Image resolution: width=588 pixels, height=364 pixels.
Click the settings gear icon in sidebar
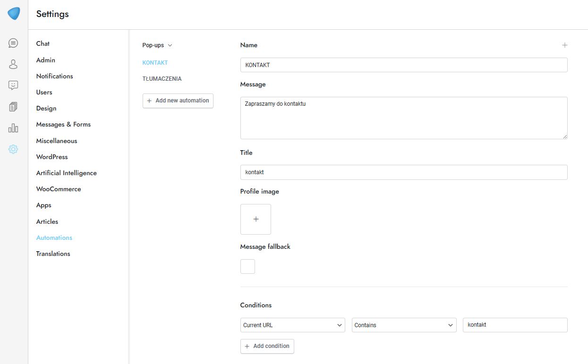(x=13, y=149)
